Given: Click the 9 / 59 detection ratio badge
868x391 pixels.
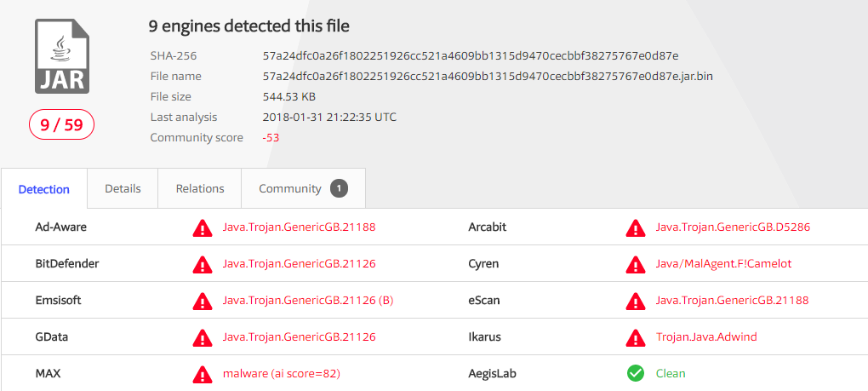Looking at the screenshot, I should click(61, 125).
